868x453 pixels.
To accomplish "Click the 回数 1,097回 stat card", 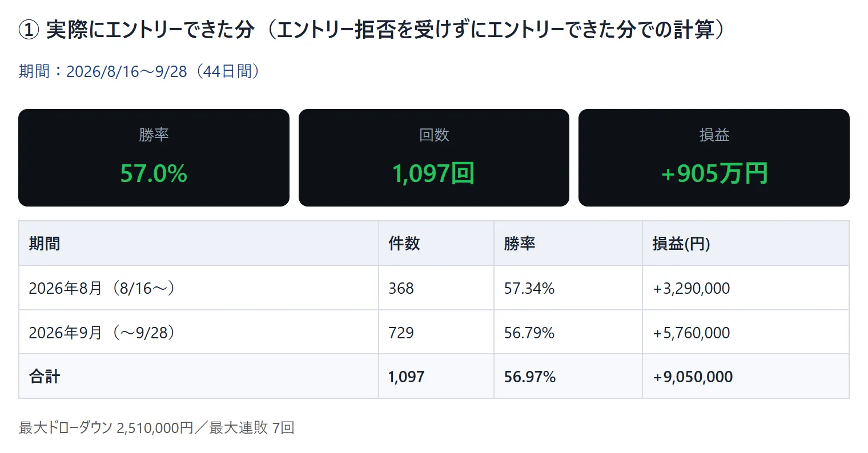I will [x=434, y=157].
